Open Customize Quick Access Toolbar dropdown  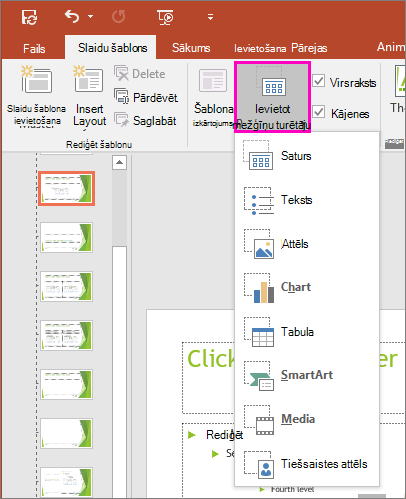[210, 17]
